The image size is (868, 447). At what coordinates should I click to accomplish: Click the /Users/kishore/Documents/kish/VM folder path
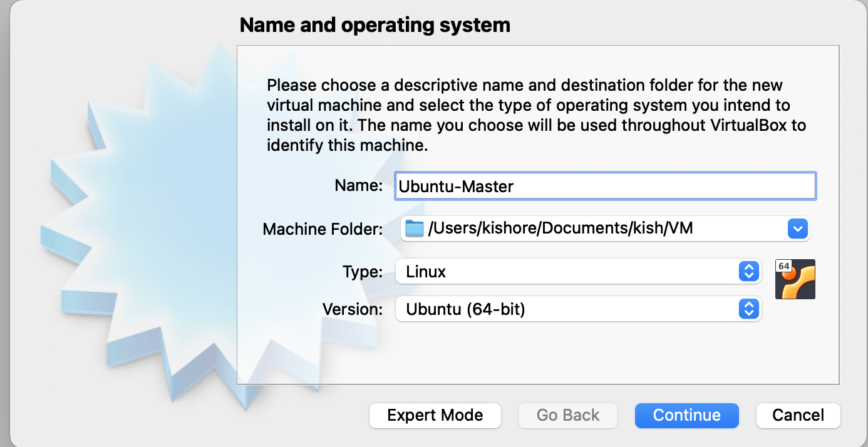point(561,229)
